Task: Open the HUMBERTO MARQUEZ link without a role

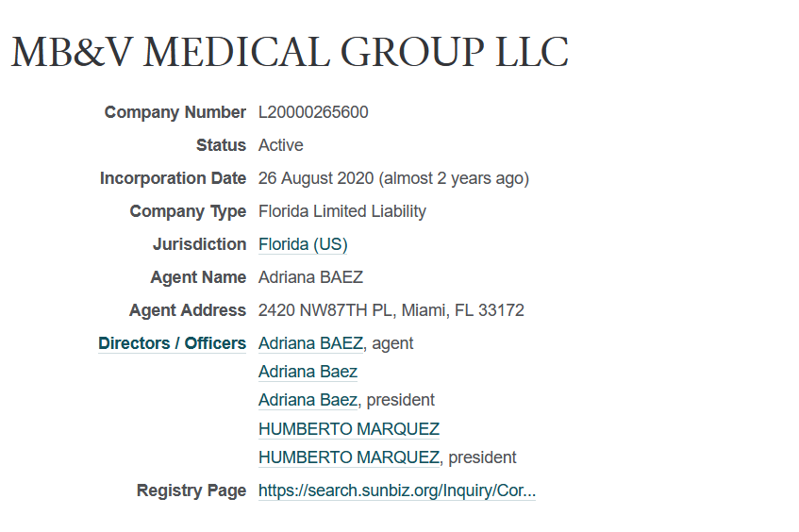Action: click(x=348, y=429)
